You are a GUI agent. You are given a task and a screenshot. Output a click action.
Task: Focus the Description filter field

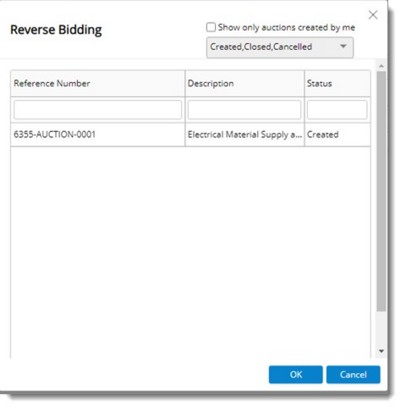tap(244, 110)
